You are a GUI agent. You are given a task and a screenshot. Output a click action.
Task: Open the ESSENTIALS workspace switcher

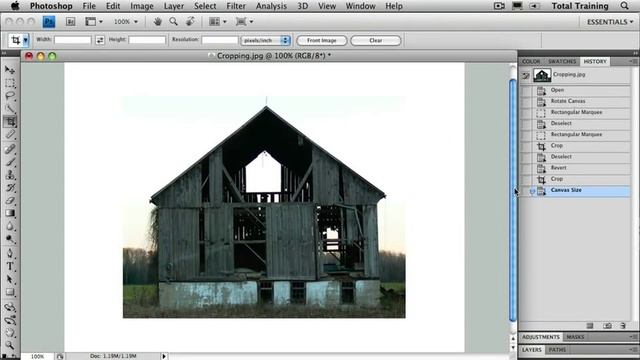tap(610, 22)
